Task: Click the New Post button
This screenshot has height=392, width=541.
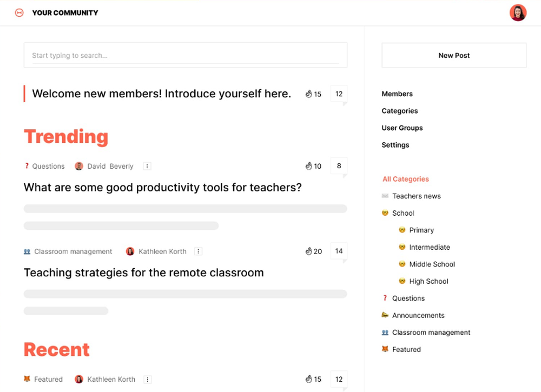Action: [x=454, y=55]
